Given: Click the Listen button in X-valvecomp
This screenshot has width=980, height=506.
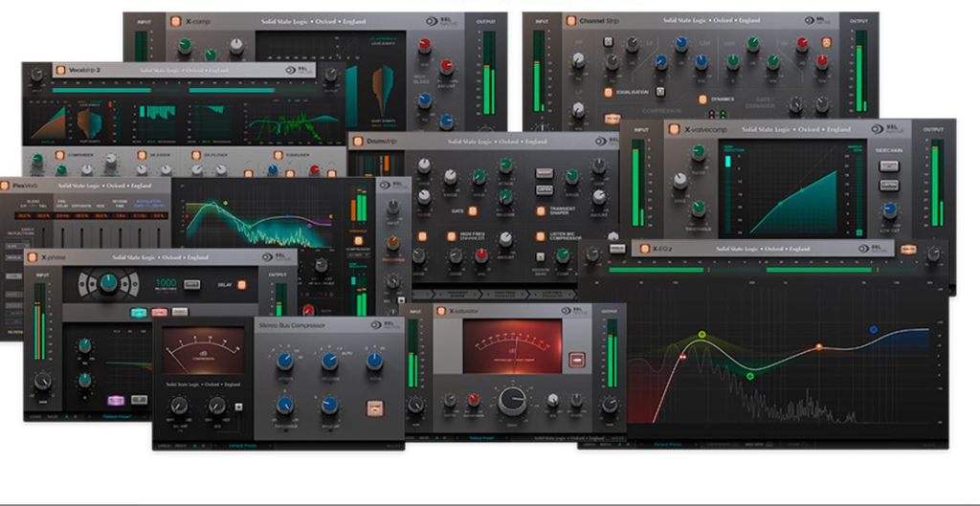Looking at the screenshot, I should [x=889, y=185].
